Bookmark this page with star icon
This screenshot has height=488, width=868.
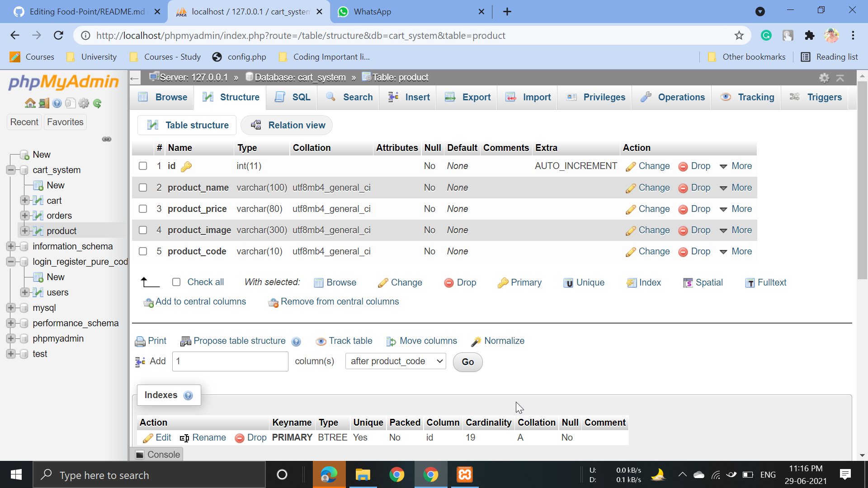pyautogui.click(x=739, y=36)
